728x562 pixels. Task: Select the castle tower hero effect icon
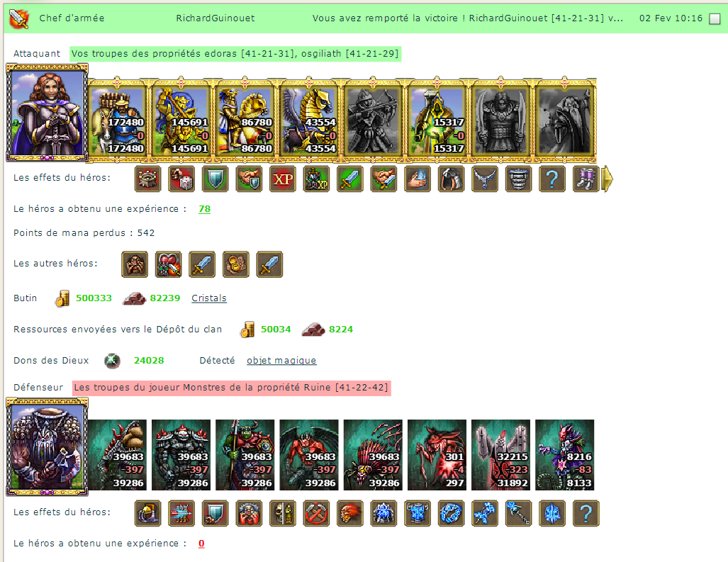(x=147, y=179)
